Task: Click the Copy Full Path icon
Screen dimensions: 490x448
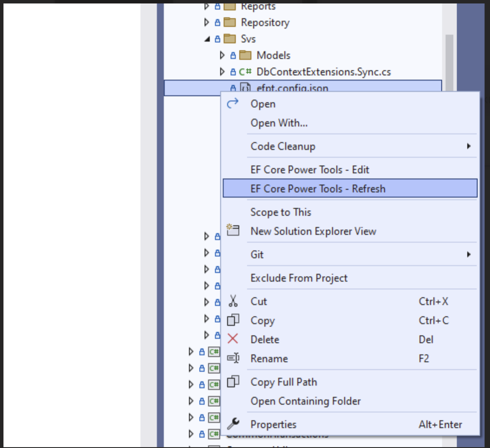Action: 234,382
